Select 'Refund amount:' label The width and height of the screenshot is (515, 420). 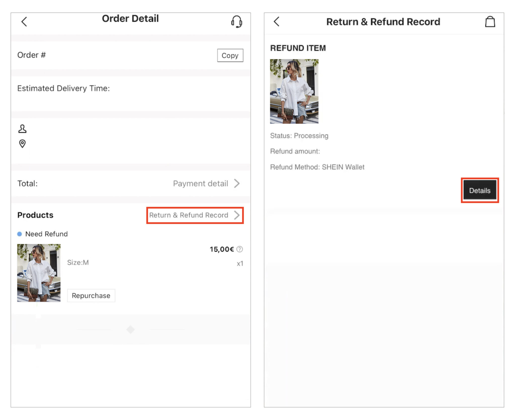(x=295, y=151)
